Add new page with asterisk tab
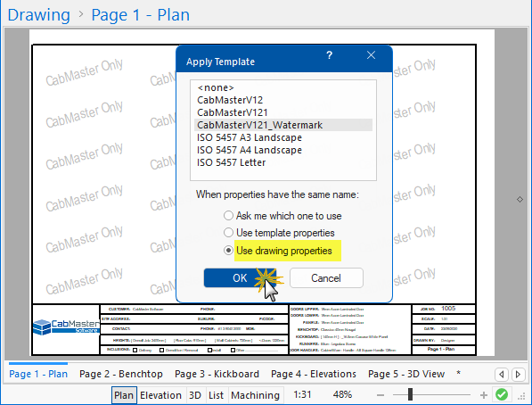 (x=458, y=373)
